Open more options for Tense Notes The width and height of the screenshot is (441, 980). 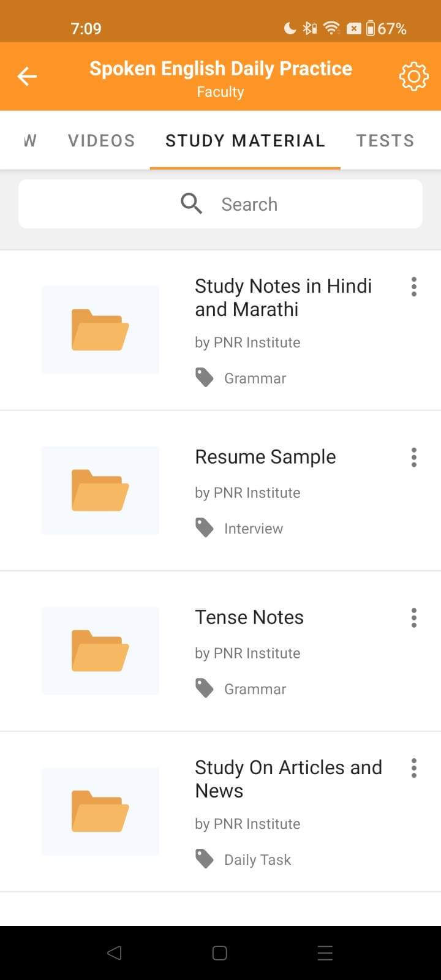coord(414,618)
